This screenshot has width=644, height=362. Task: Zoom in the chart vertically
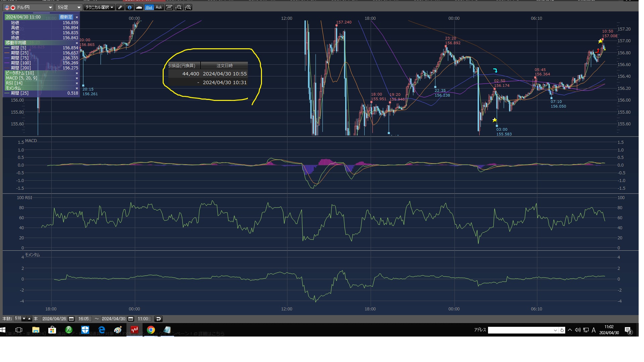point(188,7)
